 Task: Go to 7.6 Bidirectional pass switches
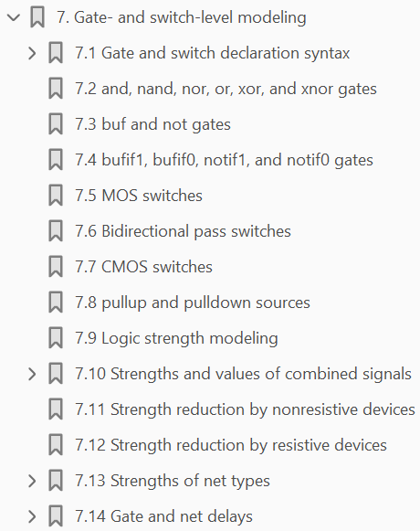pos(183,231)
